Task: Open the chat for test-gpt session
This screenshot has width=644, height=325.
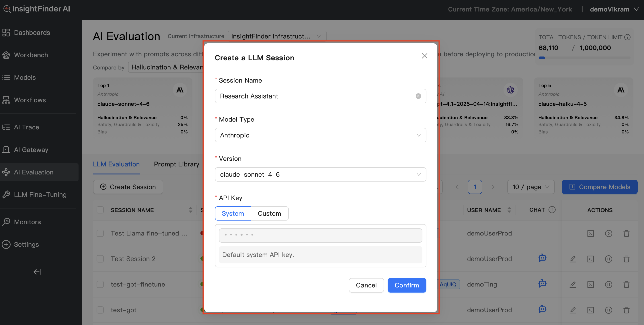Action: pos(542,309)
